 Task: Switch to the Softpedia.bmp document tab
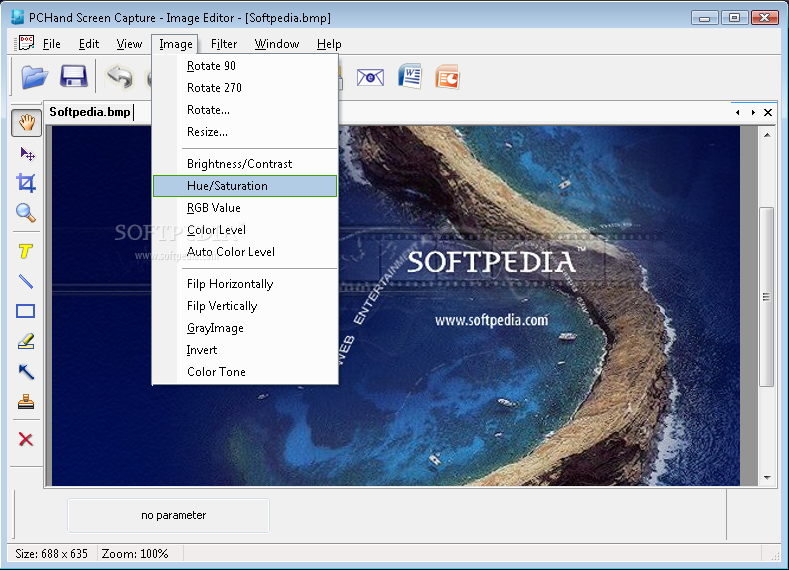[90, 112]
